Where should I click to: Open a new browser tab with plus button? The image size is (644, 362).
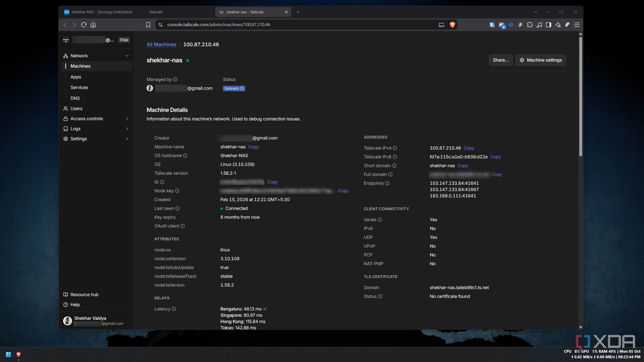[298, 12]
